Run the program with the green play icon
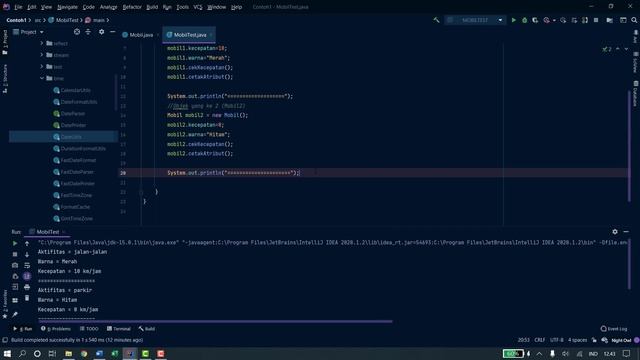640x360 pixels. point(513,20)
